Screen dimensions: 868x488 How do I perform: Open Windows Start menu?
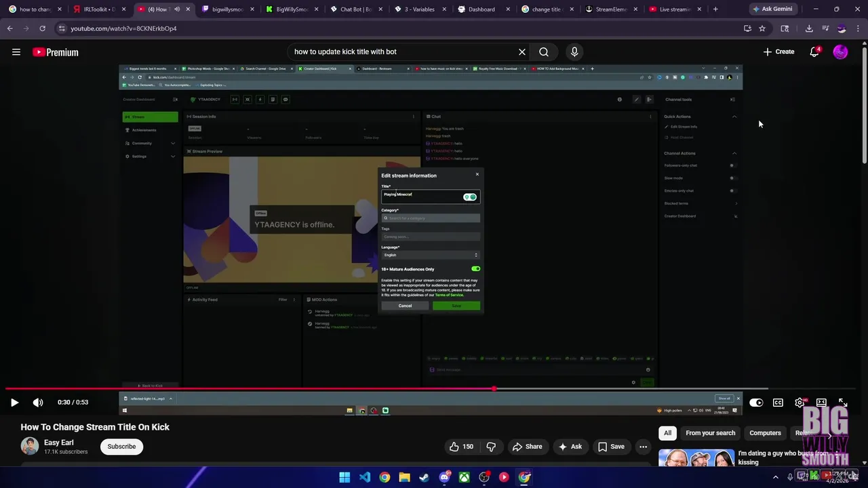[x=344, y=477]
